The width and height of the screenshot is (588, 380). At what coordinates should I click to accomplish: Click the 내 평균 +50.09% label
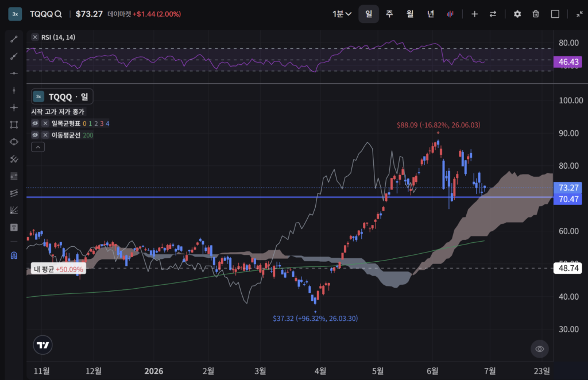[59, 269]
